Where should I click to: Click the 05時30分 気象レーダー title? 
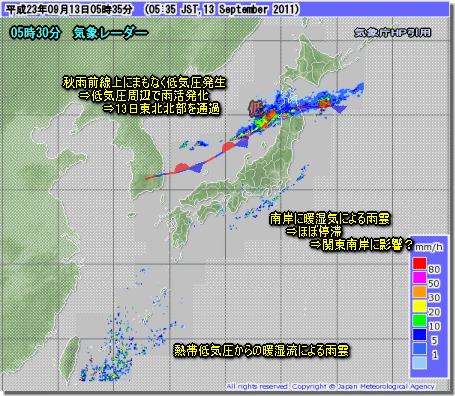tap(79, 33)
